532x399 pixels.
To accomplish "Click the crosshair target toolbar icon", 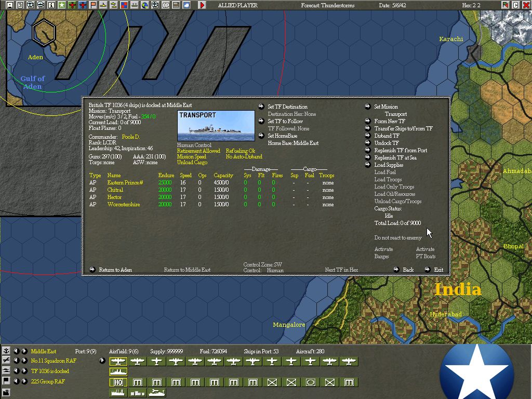I will pos(155,5).
